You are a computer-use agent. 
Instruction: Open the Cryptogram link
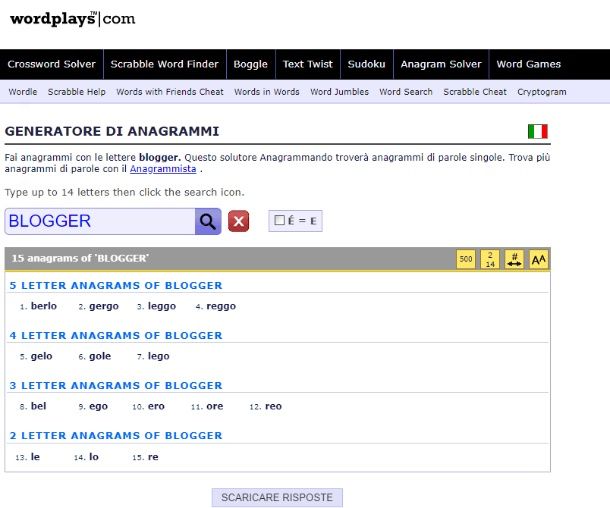pyautogui.click(x=542, y=92)
